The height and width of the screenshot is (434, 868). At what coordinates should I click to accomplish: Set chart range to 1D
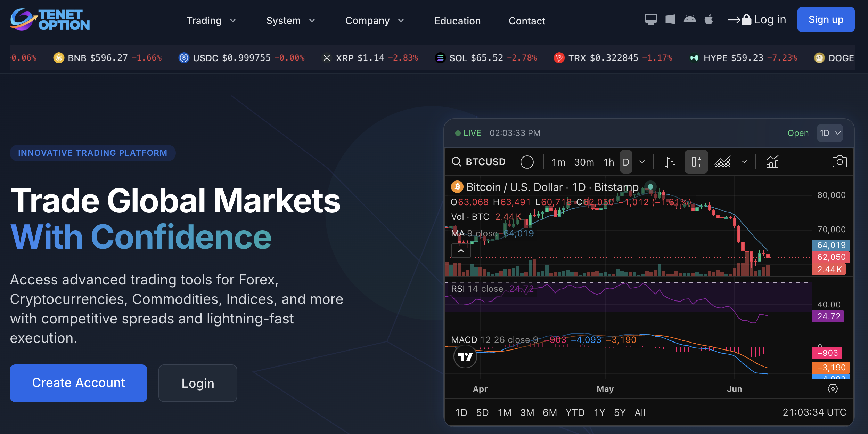tap(461, 412)
